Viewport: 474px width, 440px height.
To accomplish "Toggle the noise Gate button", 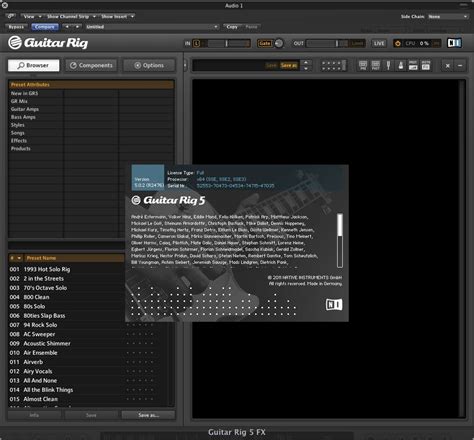I will pos(265,43).
